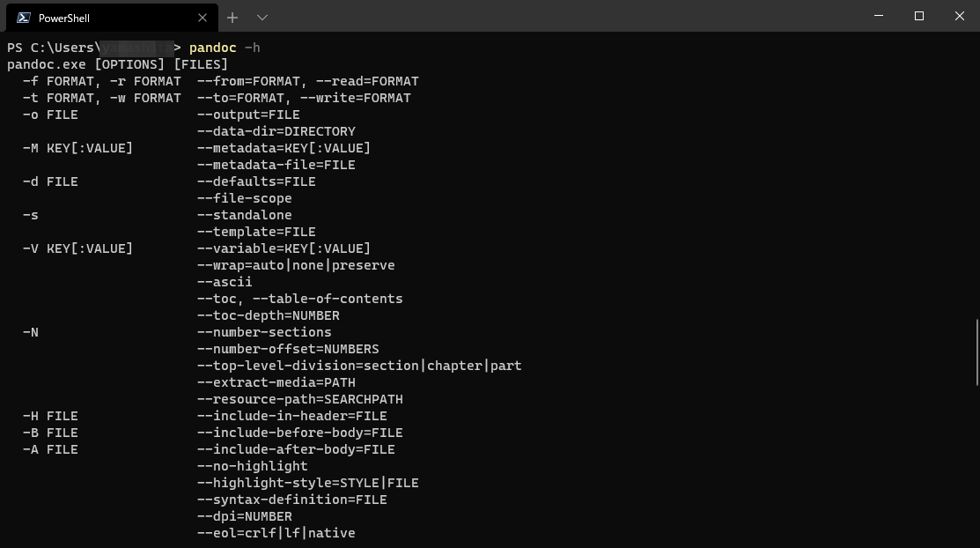Click the --toc-depth=NUMBER line
Screen dimensions: 980x548
pyautogui.click(x=269, y=315)
